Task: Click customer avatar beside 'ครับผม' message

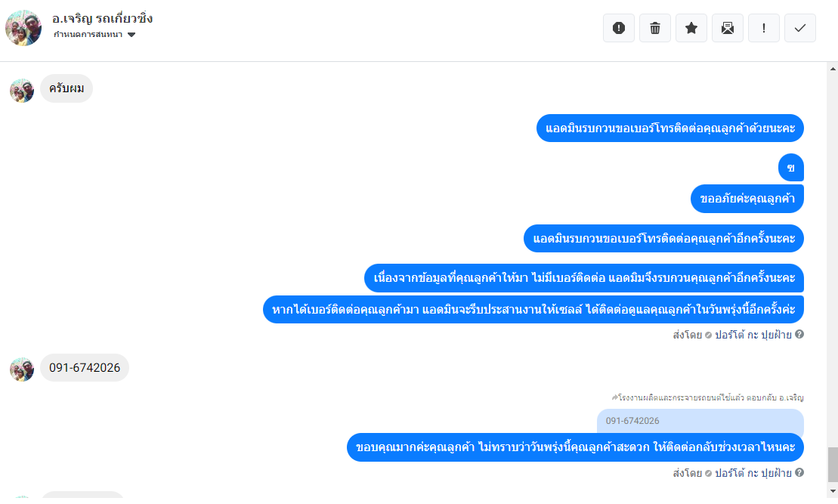Action: click(22, 91)
